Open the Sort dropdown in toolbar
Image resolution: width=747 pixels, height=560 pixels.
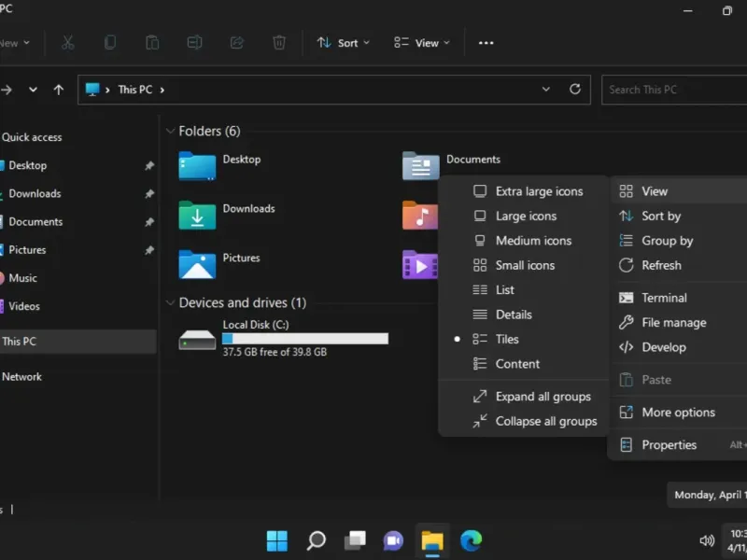coord(344,43)
